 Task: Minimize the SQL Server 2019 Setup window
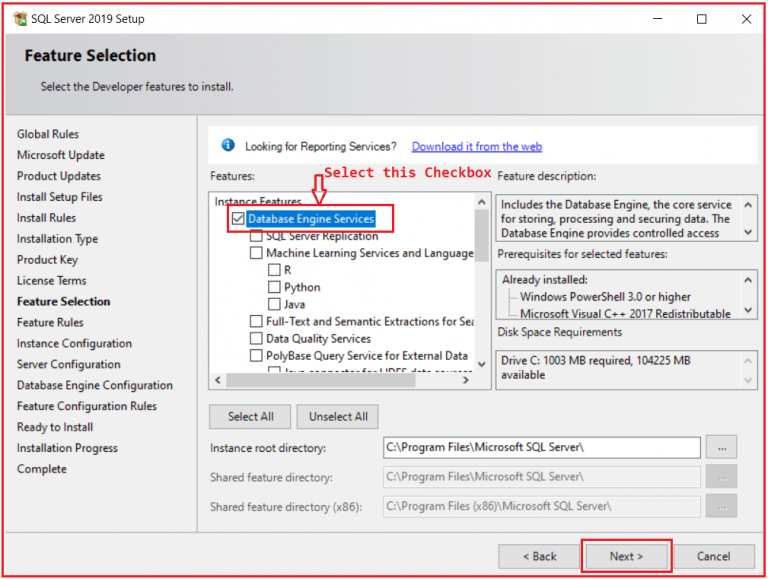[x=657, y=19]
